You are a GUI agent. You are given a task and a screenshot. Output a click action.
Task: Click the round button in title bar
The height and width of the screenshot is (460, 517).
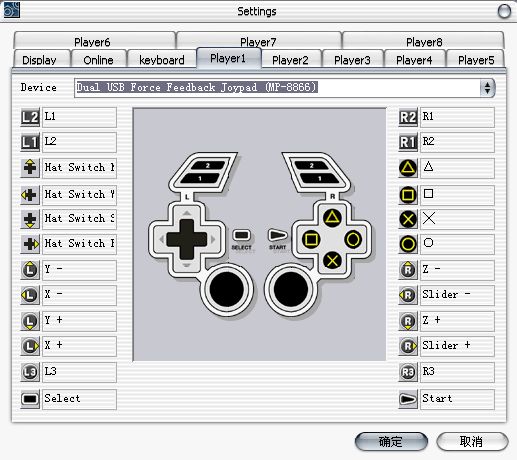[x=504, y=11]
